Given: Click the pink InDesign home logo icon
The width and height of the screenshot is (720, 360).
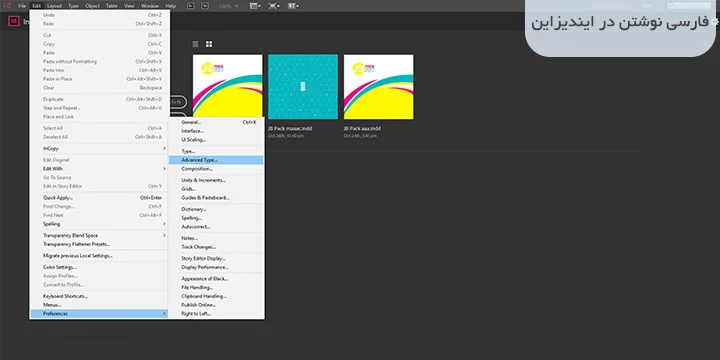Looking at the screenshot, I should tap(14, 21).
